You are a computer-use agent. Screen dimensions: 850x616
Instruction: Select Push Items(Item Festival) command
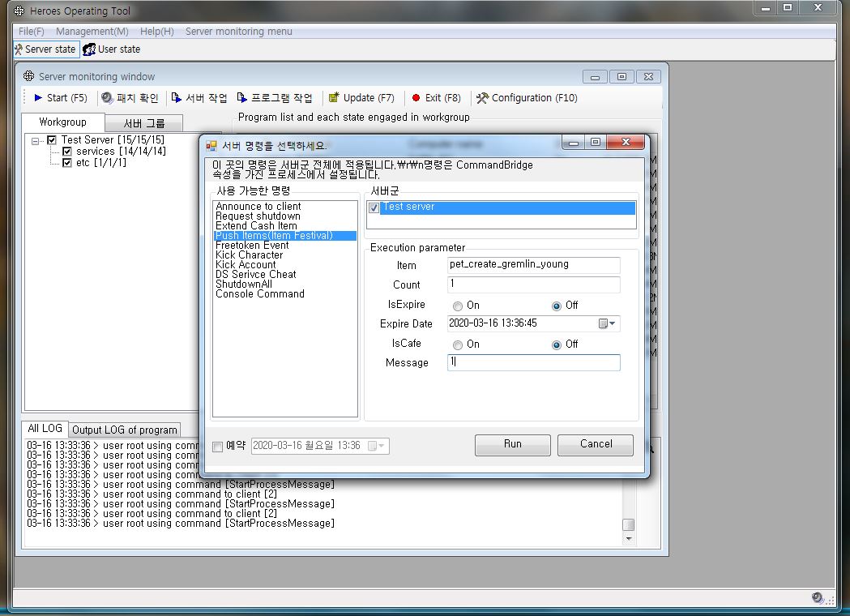pos(286,236)
